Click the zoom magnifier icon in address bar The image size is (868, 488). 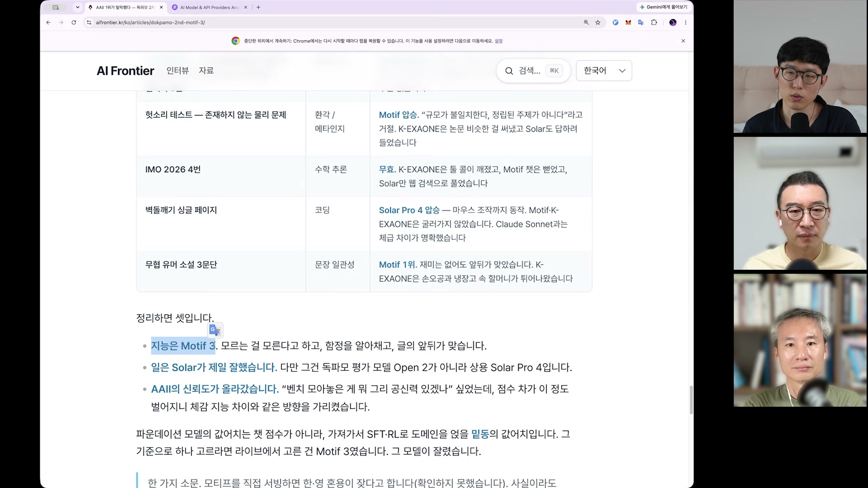coord(586,22)
